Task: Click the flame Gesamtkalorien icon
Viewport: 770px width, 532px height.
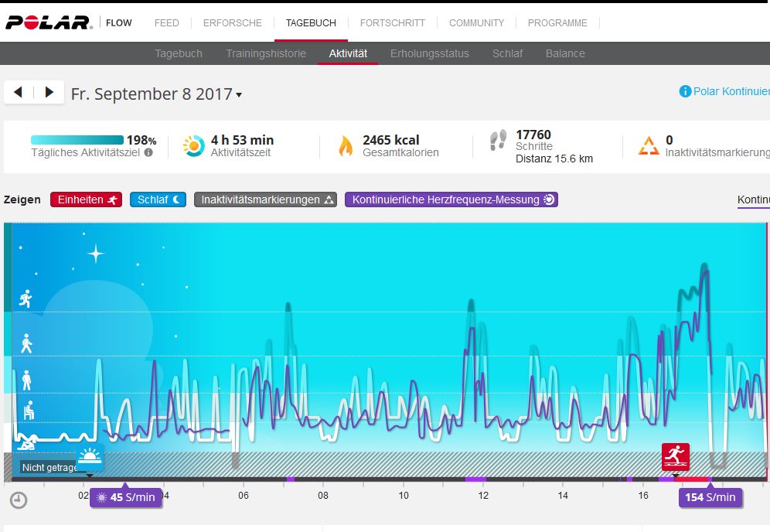Action: click(346, 145)
